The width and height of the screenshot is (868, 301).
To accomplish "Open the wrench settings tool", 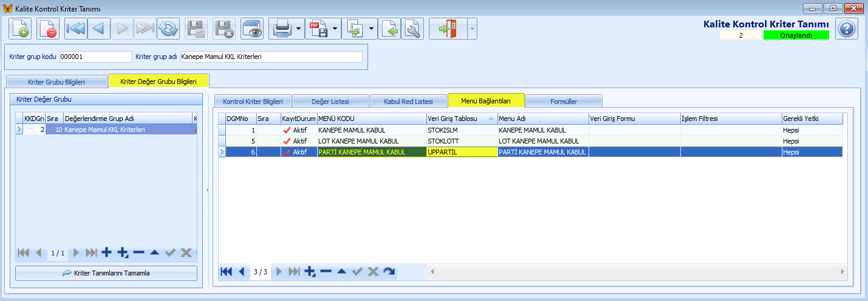I will 412,29.
